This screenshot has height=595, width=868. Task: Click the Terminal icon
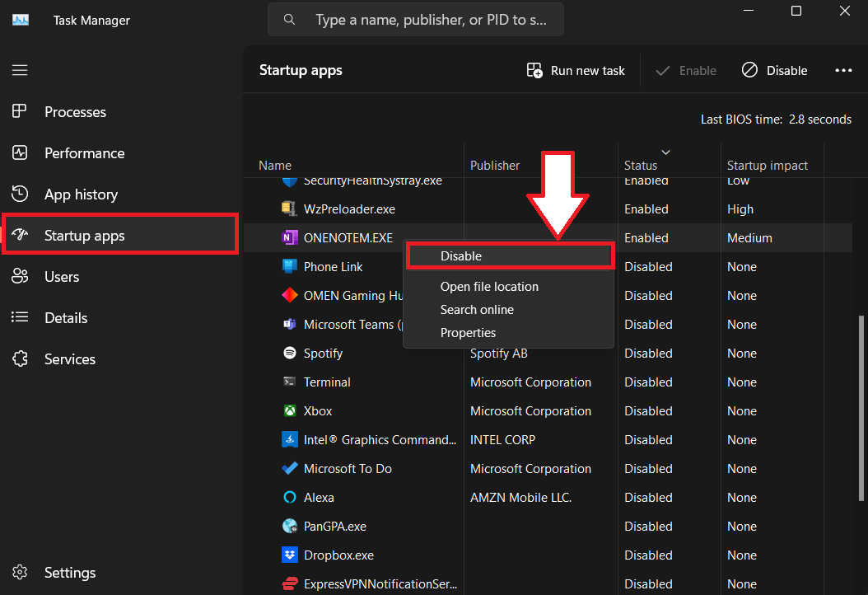pyautogui.click(x=290, y=382)
